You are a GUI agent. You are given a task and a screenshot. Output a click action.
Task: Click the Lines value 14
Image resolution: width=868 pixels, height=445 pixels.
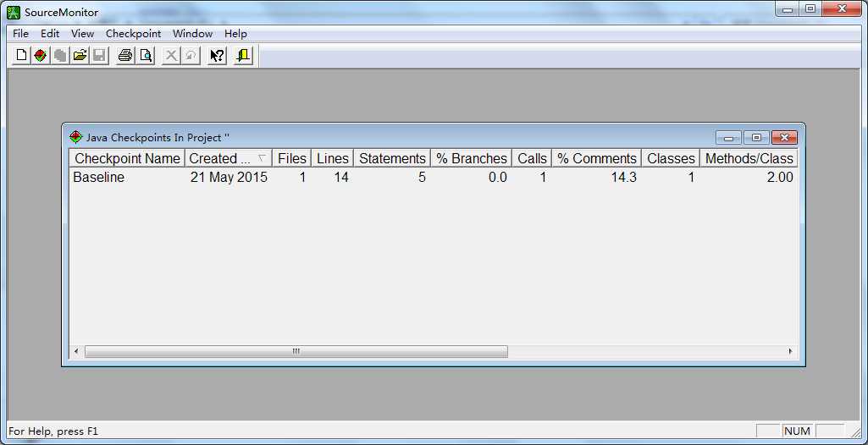[x=341, y=178]
